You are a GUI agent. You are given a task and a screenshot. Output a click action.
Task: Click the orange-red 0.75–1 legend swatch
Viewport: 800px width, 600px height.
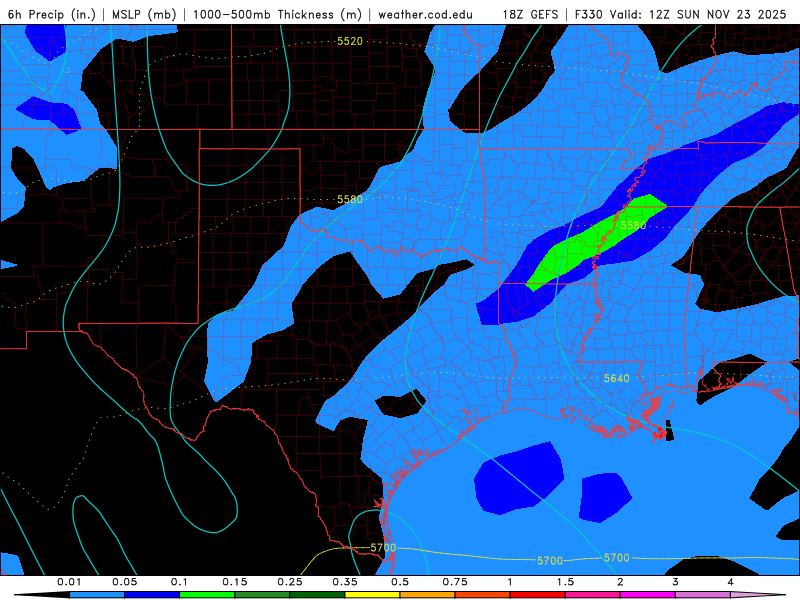click(x=483, y=595)
